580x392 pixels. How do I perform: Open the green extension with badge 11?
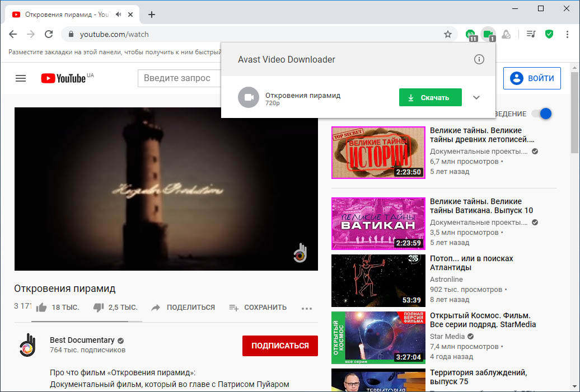click(x=471, y=34)
